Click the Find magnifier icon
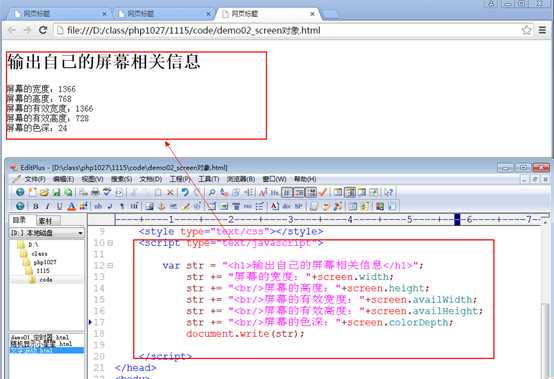This screenshot has height=379, width=554. (212, 192)
